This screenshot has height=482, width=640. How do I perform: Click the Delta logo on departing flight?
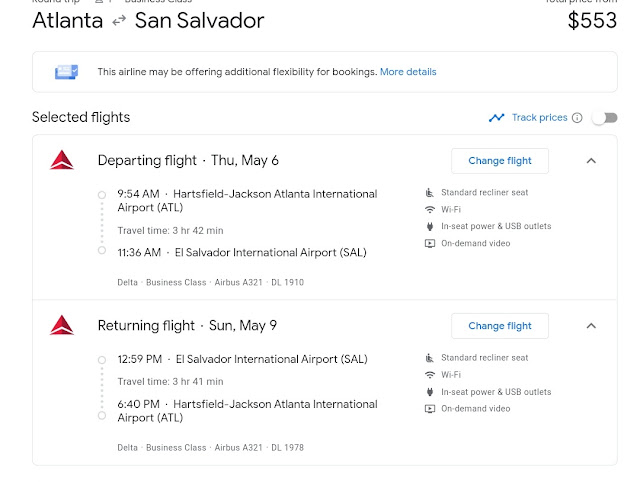(62, 160)
